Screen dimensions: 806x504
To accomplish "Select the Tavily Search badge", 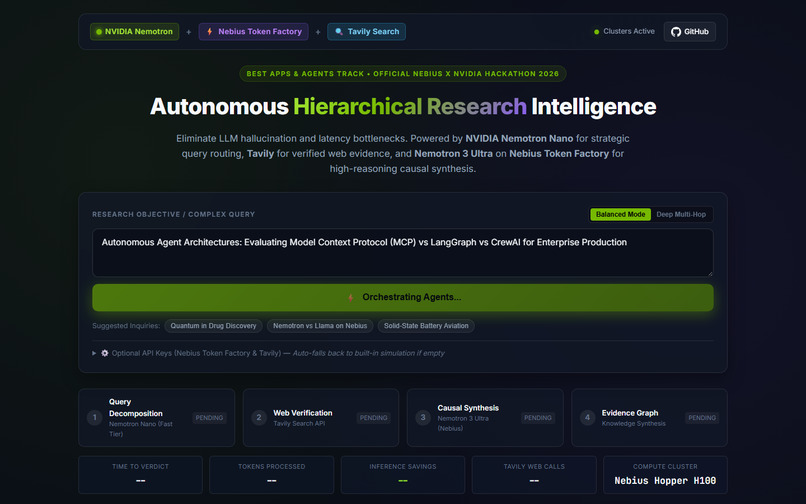I will [x=367, y=31].
